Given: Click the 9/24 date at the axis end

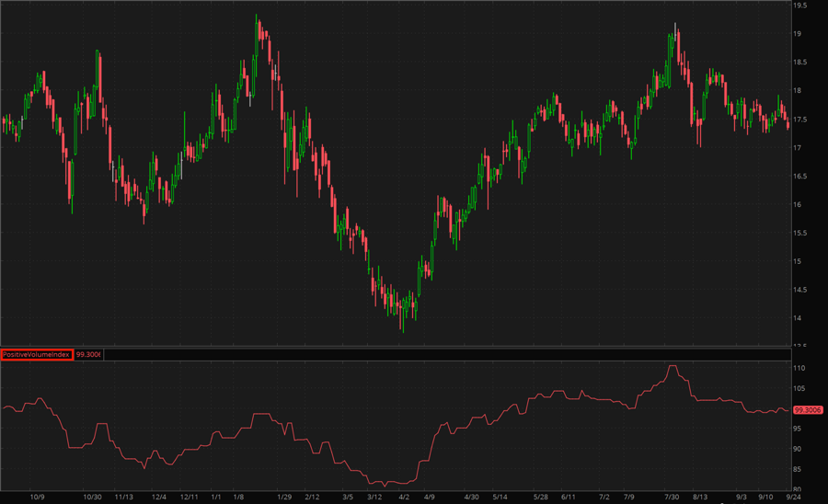Looking at the screenshot, I should 794,497.
